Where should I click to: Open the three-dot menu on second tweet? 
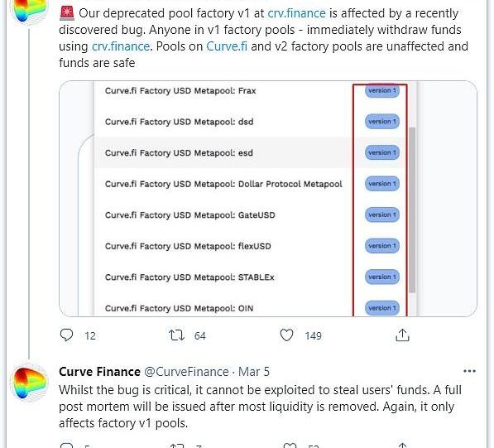469,371
